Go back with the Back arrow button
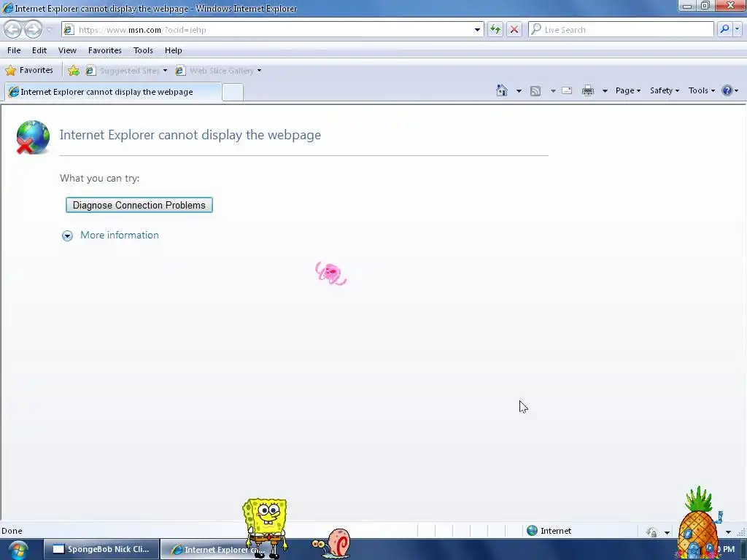 (13, 29)
